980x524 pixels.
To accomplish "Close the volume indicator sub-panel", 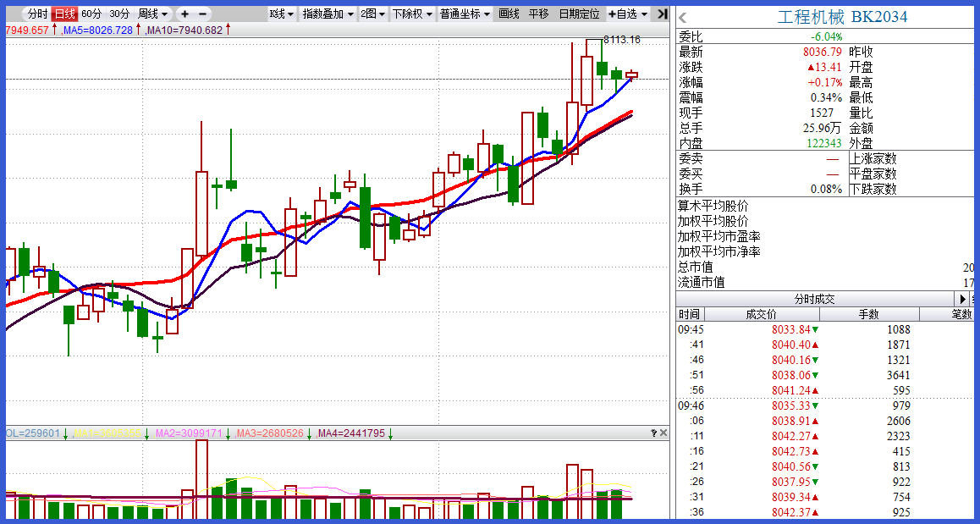I will pyautogui.click(x=663, y=433).
